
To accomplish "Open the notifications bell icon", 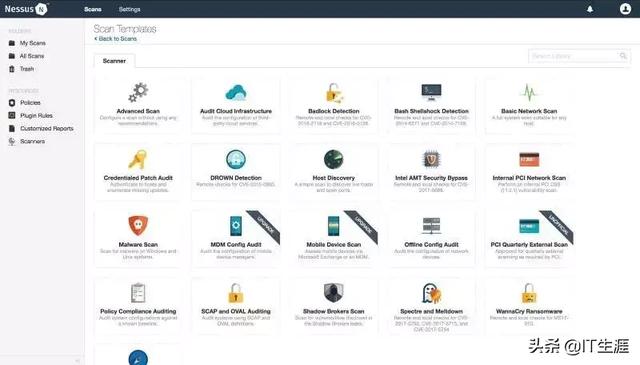I will coord(590,9).
